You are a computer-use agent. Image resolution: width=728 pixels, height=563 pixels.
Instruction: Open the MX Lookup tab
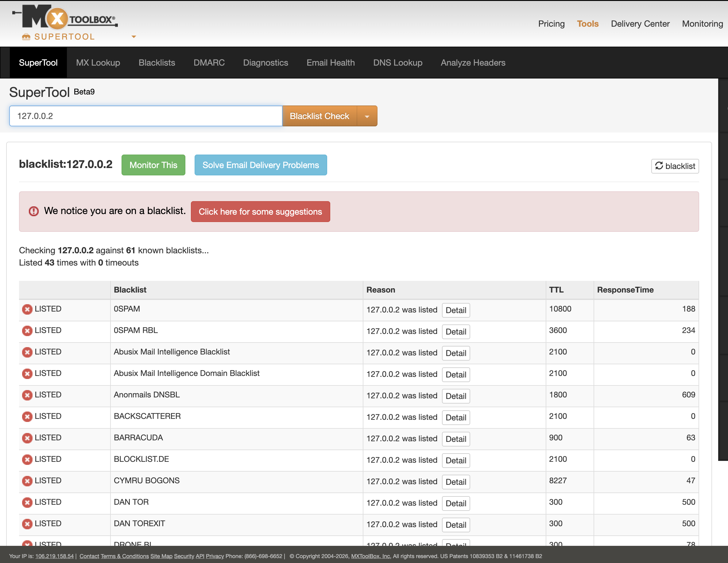point(98,63)
